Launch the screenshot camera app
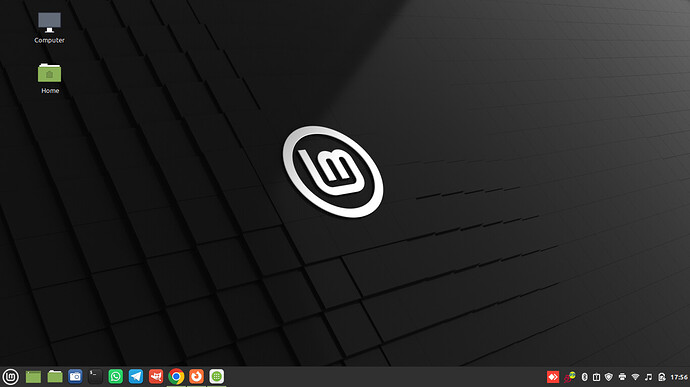This screenshot has width=690, height=387. point(75,376)
